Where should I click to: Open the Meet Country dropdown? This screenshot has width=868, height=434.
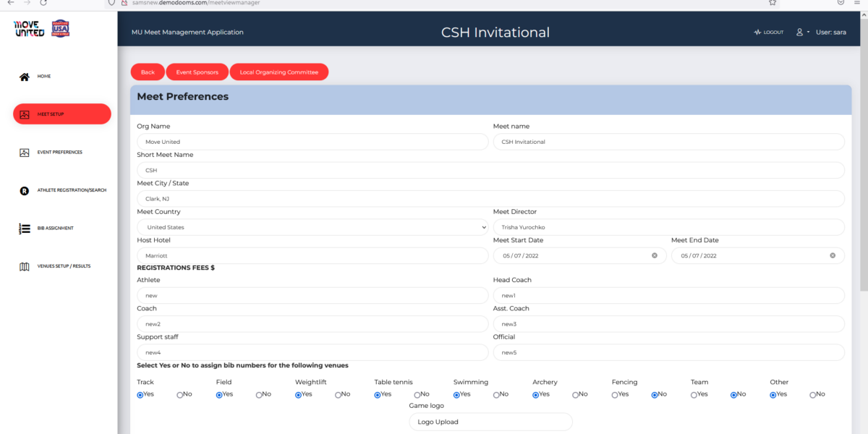pyautogui.click(x=312, y=227)
